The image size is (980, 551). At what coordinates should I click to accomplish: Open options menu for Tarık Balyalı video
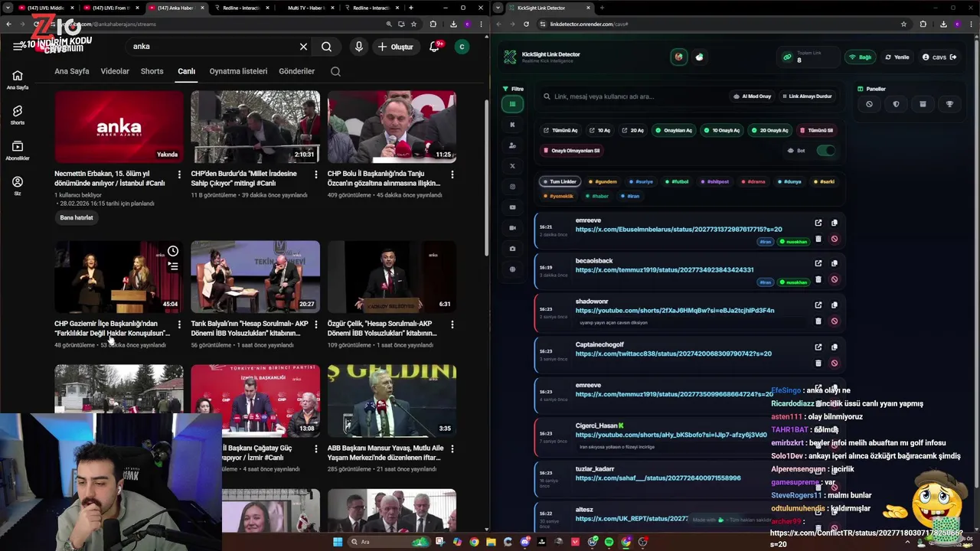(x=315, y=324)
